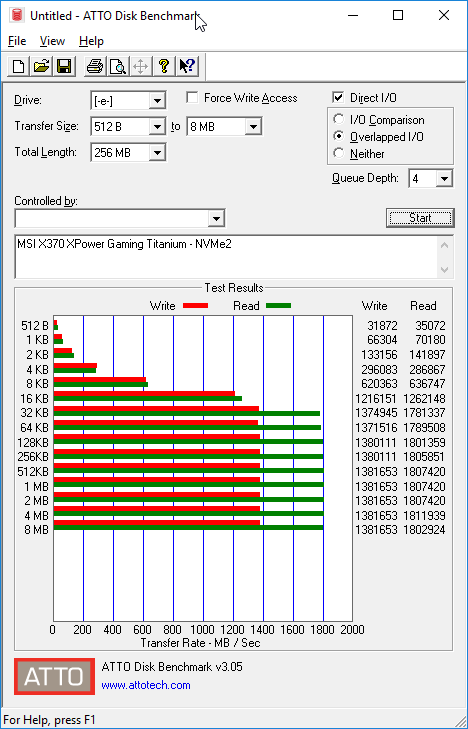The image size is (468, 729).
Task: Choose the Neither radio option
Action: (x=339, y=153)
